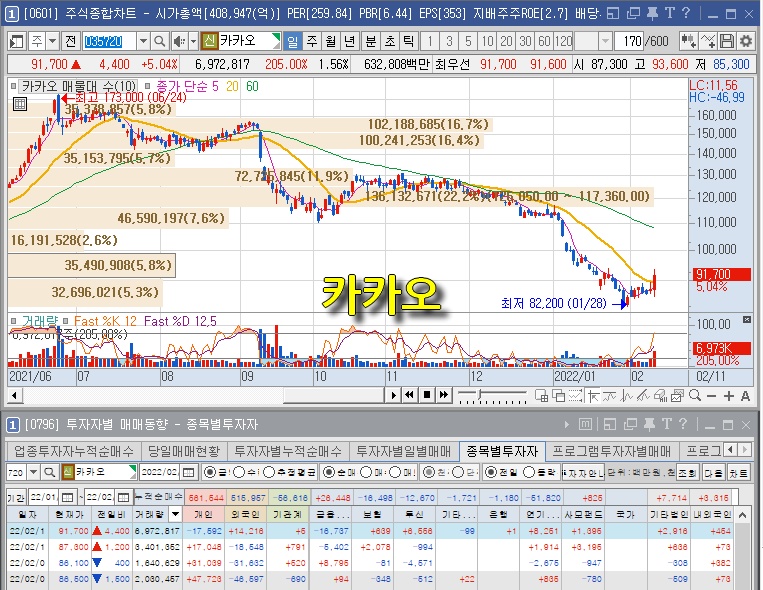The height and width of the screenshot is (590, 763).
Task: Open the dropdown arrow beside the speaker icon
Action: coord(193,41)
